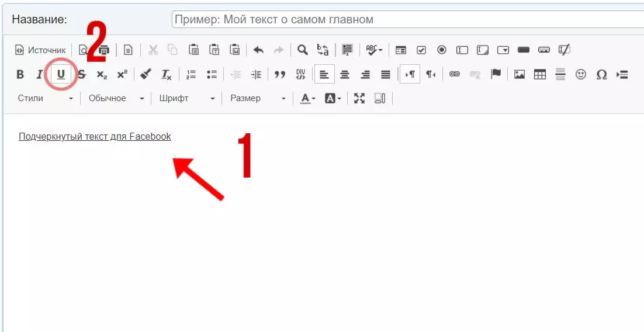Open Find with the magnifier icon

click(303, 50)
